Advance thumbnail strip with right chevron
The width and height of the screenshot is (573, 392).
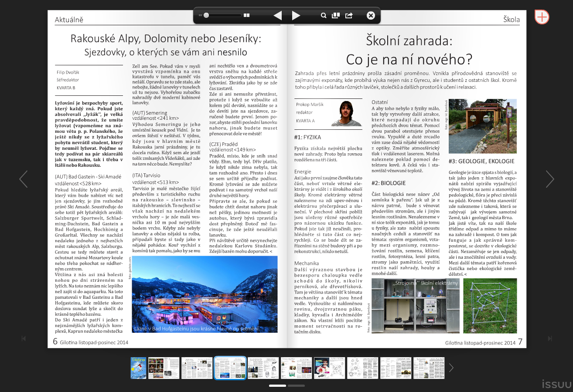pyautogui.click(x=451, y=368)
